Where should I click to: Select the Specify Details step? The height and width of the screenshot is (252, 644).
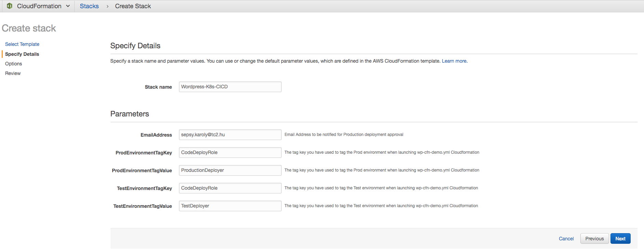22,54
